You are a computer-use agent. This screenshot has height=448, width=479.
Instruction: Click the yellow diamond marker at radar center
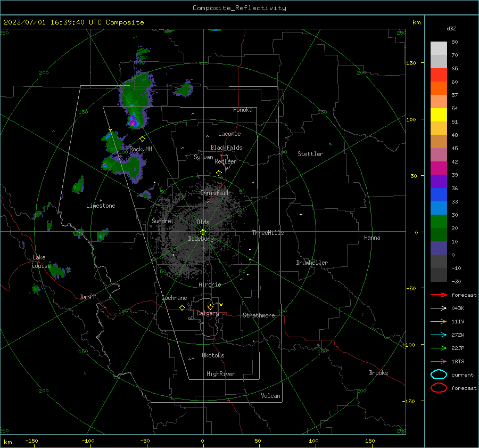[x=203, y=232]
